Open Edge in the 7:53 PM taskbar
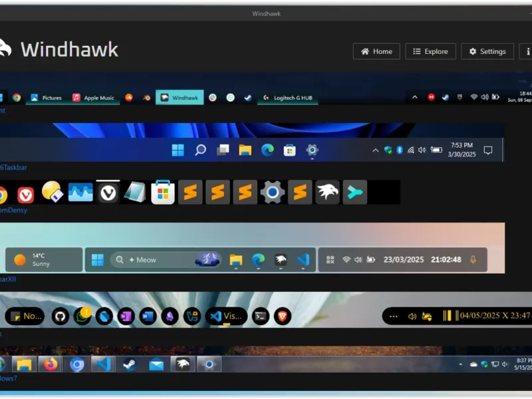Image resolution: width=532 pixels, height=399 pixels. point(267,150)
